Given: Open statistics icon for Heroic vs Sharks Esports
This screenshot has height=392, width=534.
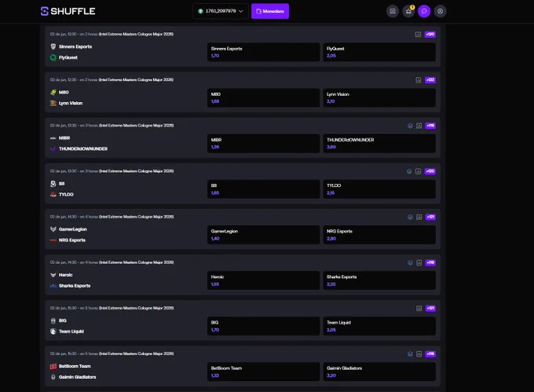Looking at the screenshot, I should (419, 262).
